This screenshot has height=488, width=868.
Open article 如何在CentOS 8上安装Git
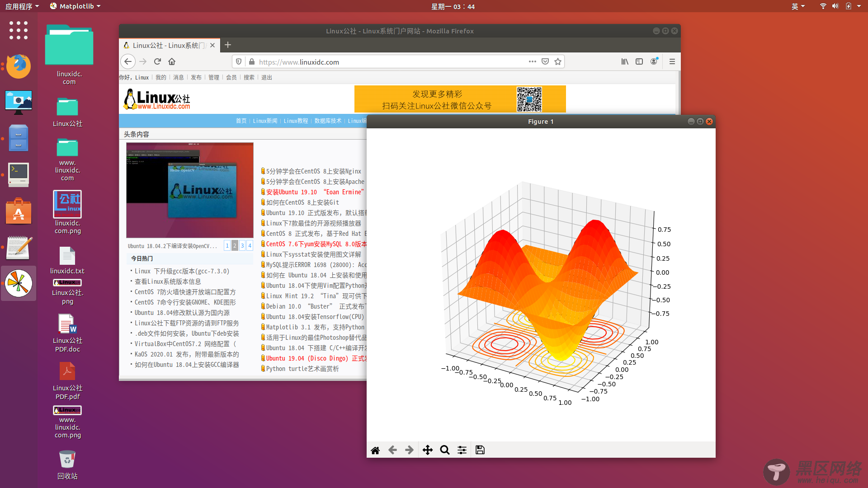[x=302, y=202]
